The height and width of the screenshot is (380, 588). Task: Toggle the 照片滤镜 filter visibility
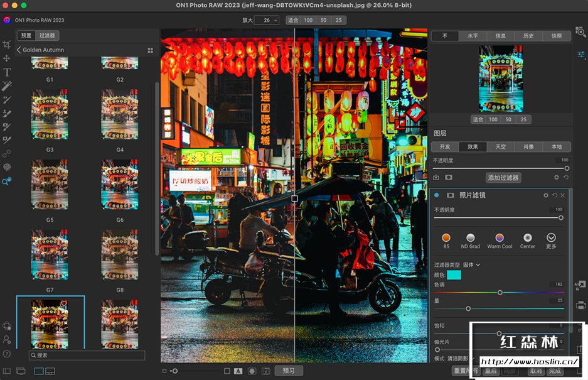[x=437, y=195]
